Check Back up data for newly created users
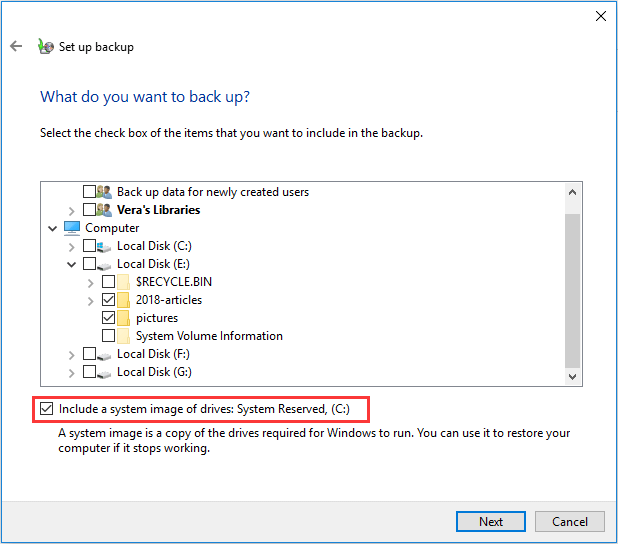The width and height of the screenshot is (618, 544). (x=89, y=192)
